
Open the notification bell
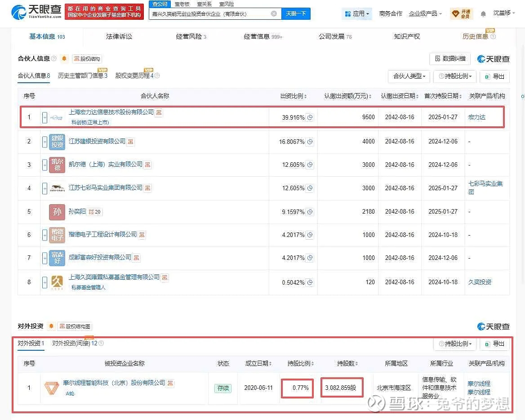click(483, 14)
